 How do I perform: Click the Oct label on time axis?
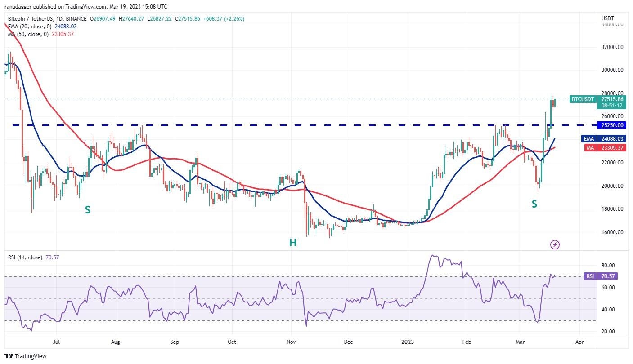point(232,342)
